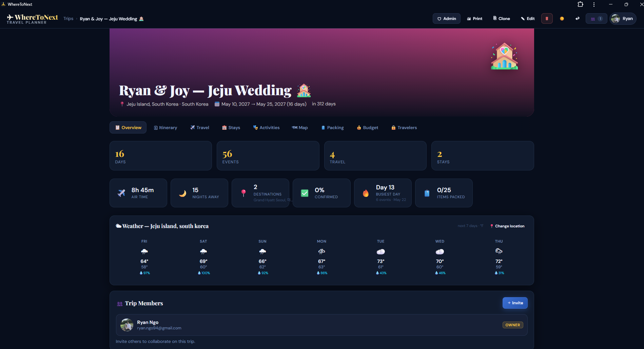Screen dimensions: 644x349
Task: Click the Trip Members heading icon
Action: (120, 304)
